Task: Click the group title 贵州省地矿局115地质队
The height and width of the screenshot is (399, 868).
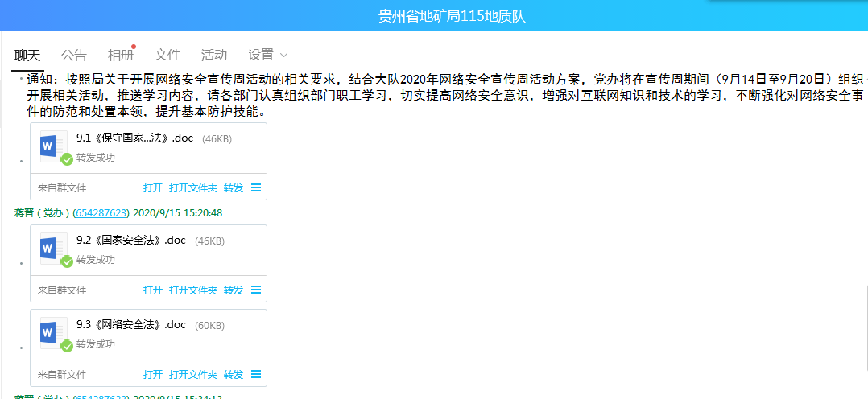Action: click(452, 17)
